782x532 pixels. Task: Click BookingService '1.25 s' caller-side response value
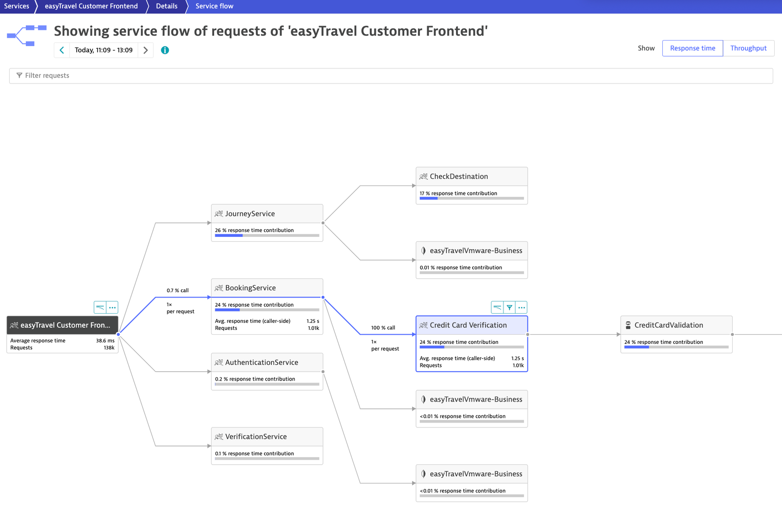click(313, 321)
